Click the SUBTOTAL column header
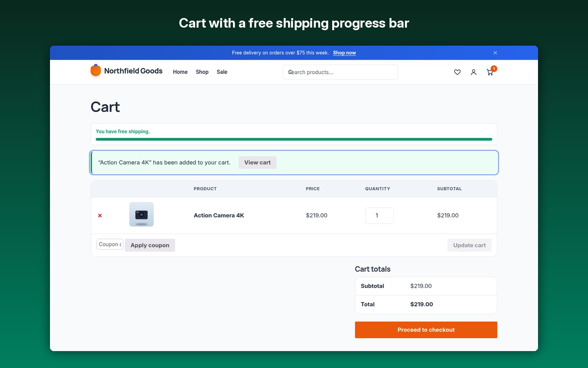588x368 pixels. tap(449, 189)
